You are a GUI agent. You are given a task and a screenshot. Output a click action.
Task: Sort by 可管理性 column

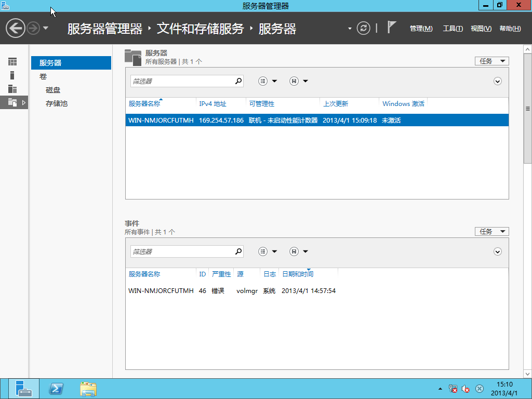point(262,104)
